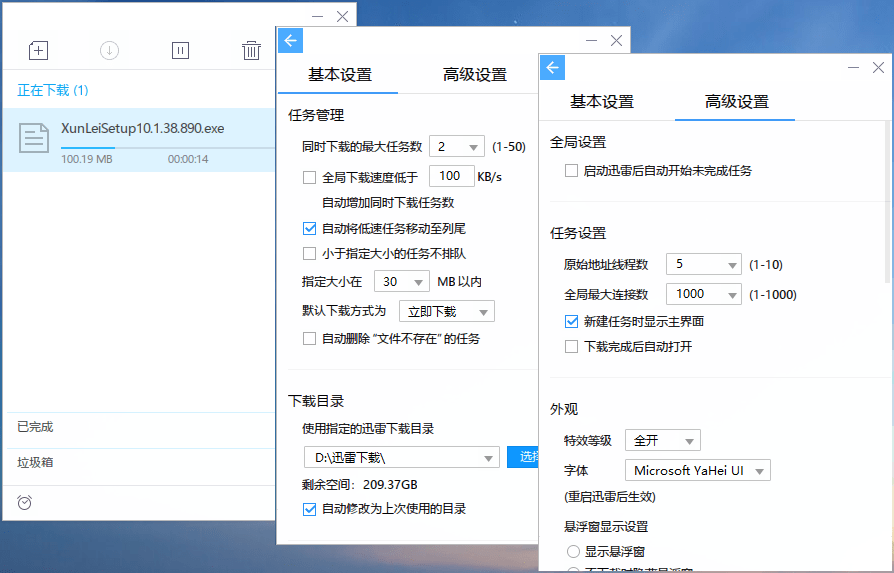This screenshot has width=894, height=573.
Task: Click the delete trash can toolbar icon
Action: coord(251,51)
